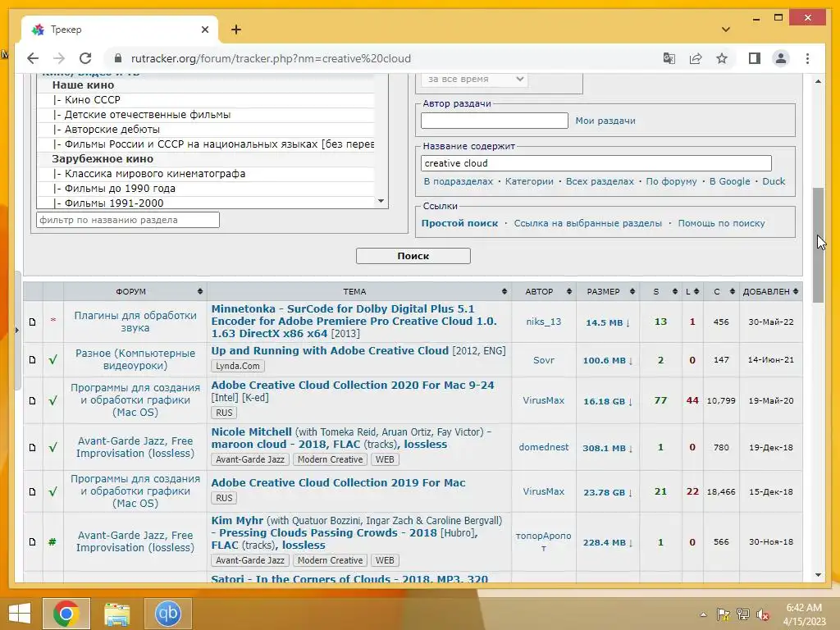Click Всех разделах link
Screen dimensions: 840x630
click(x=600, y=181)
